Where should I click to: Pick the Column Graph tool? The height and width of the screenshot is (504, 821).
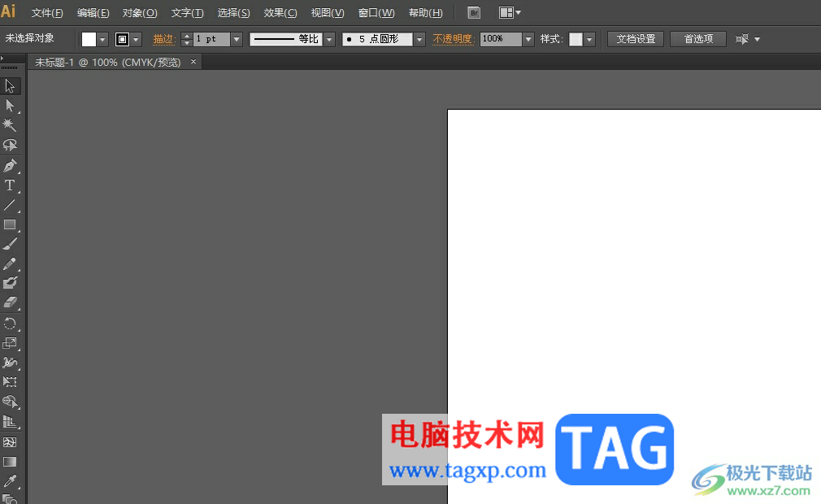[10, 422]
